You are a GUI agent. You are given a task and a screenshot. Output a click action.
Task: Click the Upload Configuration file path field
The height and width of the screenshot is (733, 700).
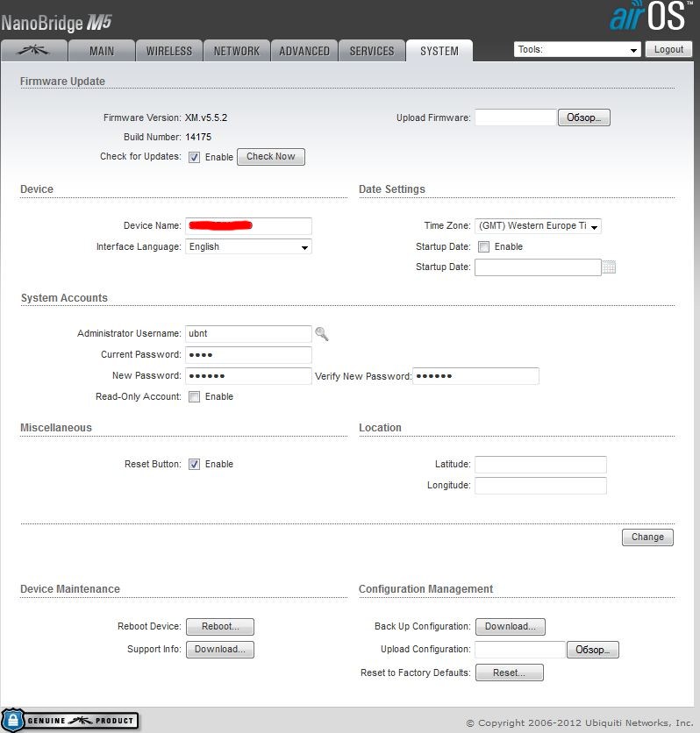click(520, 650)
